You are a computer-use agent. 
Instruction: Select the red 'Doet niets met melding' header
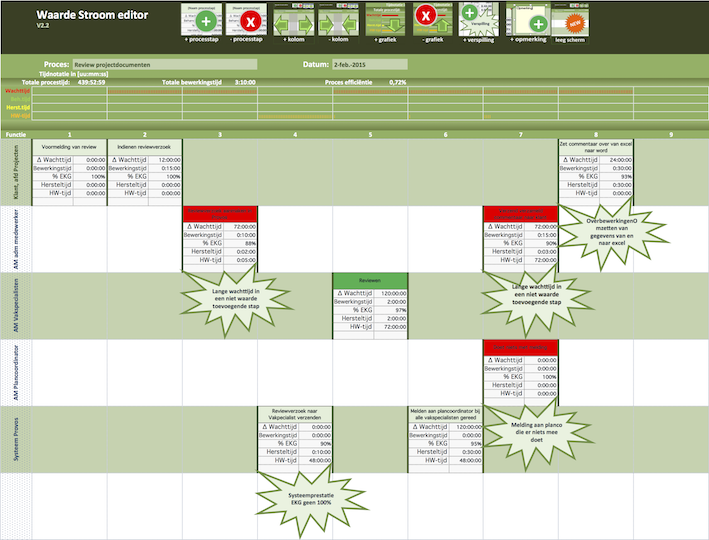click(x=520, y=347)
